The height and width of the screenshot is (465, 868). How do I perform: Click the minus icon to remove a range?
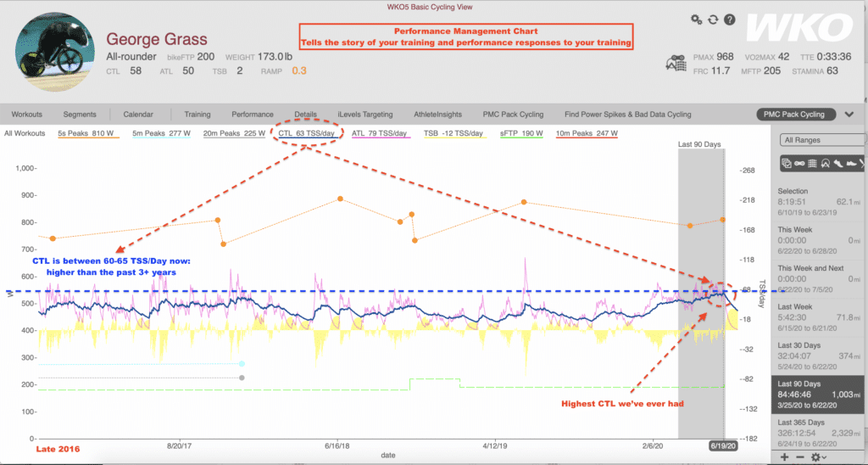click(x=800, y=457)
